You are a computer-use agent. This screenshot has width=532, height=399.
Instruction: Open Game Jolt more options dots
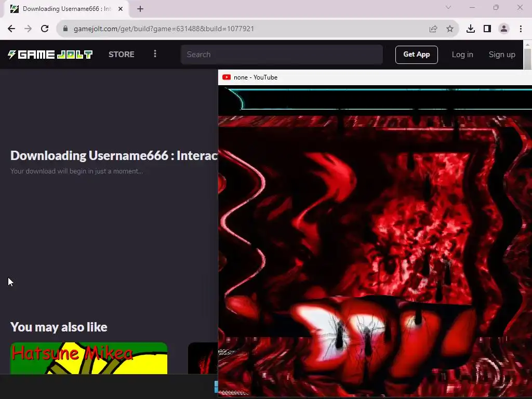coord(155,54)
